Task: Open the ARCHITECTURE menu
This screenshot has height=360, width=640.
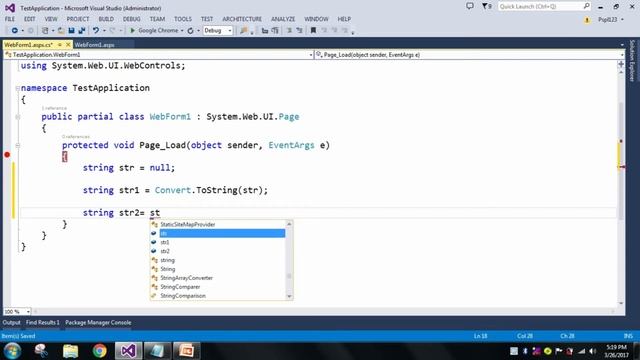Action: pos(242,19)
